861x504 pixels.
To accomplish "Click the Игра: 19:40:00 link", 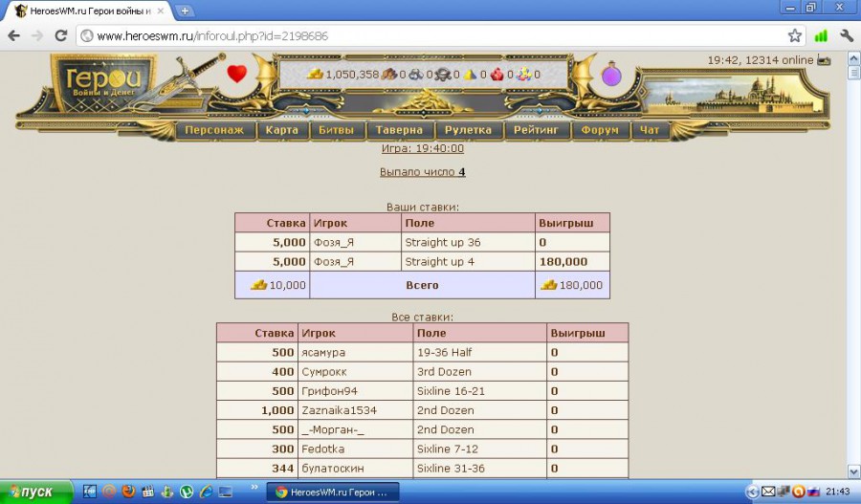I will tap(422, 148).
